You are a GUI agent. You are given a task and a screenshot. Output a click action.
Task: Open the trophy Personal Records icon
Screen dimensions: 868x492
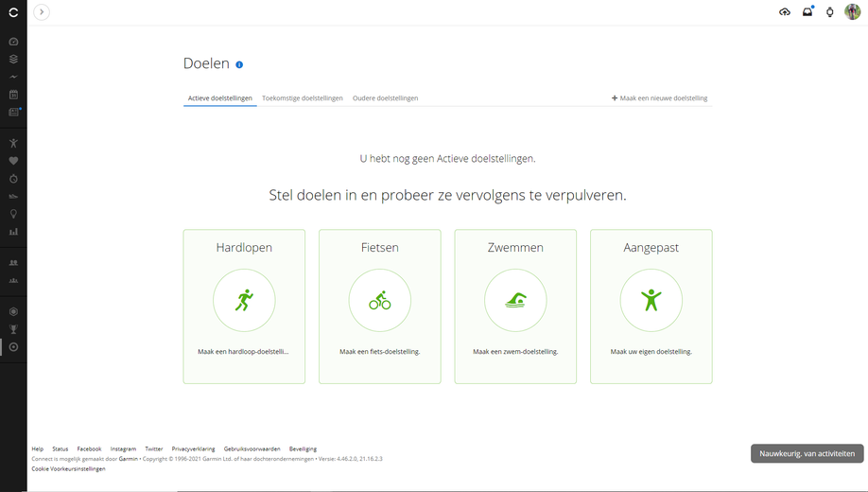pyautogui.click(x=13, y=329)
